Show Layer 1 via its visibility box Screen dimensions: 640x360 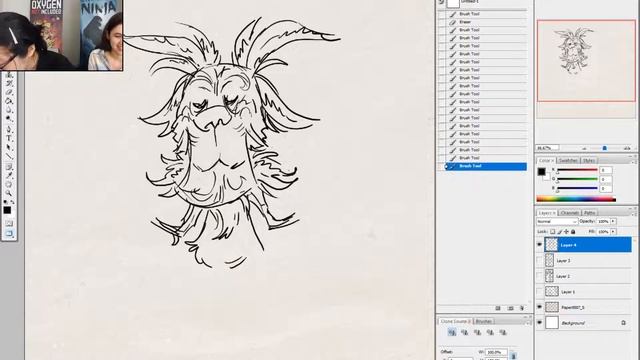tap(539, 292)
